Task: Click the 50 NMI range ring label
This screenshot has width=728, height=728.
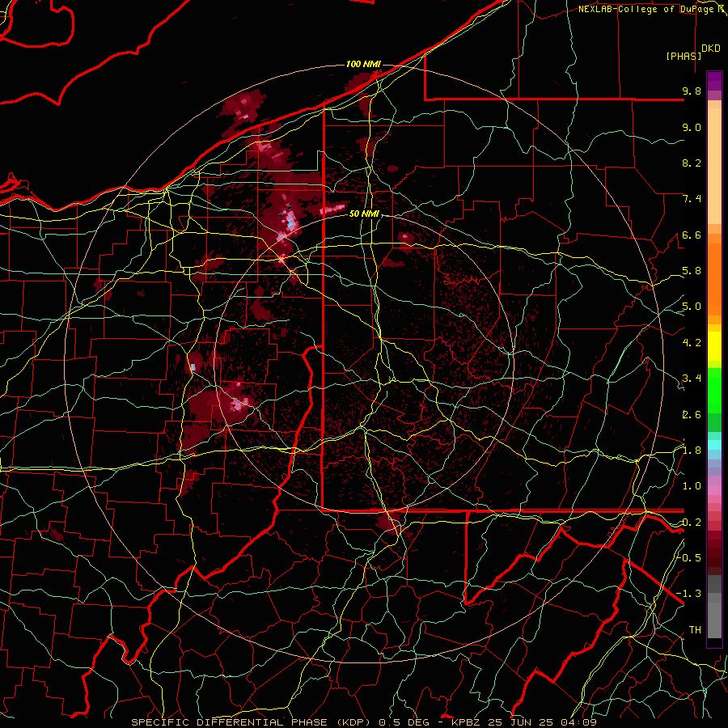Action: point(365,214)
